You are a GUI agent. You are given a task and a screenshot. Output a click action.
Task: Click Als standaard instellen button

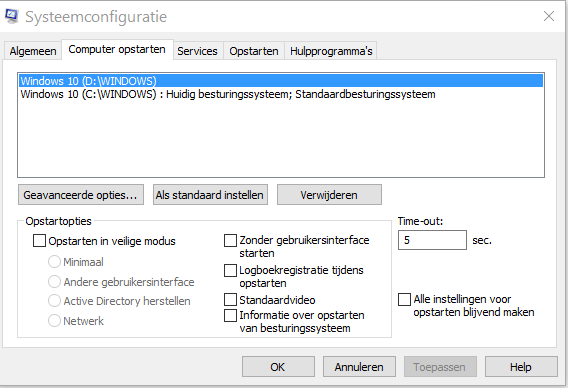coord(210,195)
